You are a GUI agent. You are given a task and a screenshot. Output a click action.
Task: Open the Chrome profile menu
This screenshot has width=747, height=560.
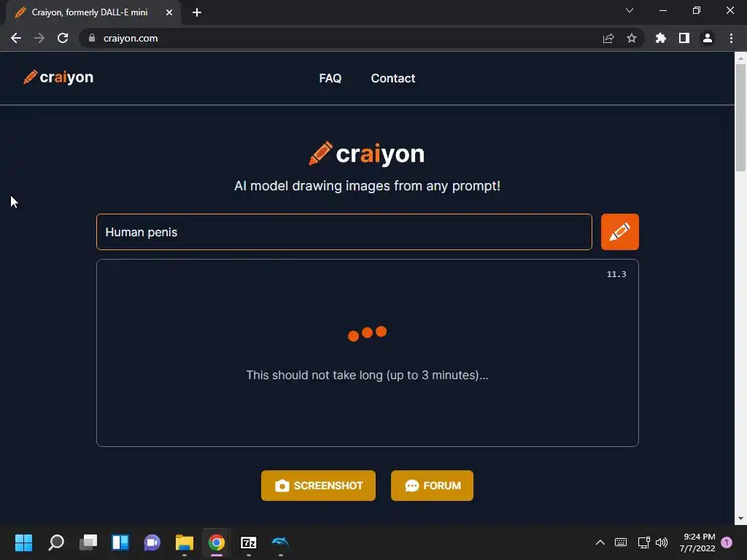pos(708,38)
